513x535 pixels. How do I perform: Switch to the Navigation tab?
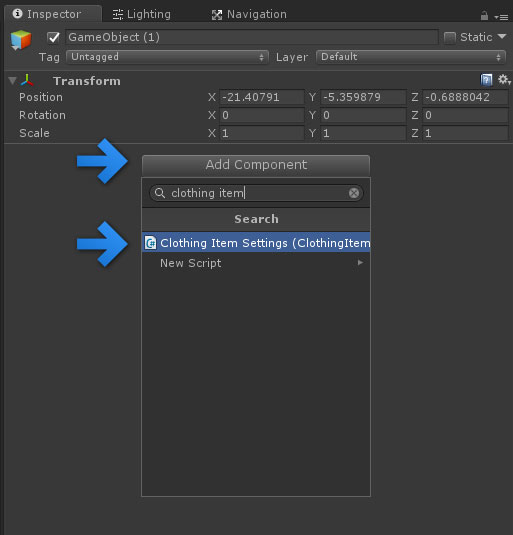pyautogui.click(x=249, y=14)
